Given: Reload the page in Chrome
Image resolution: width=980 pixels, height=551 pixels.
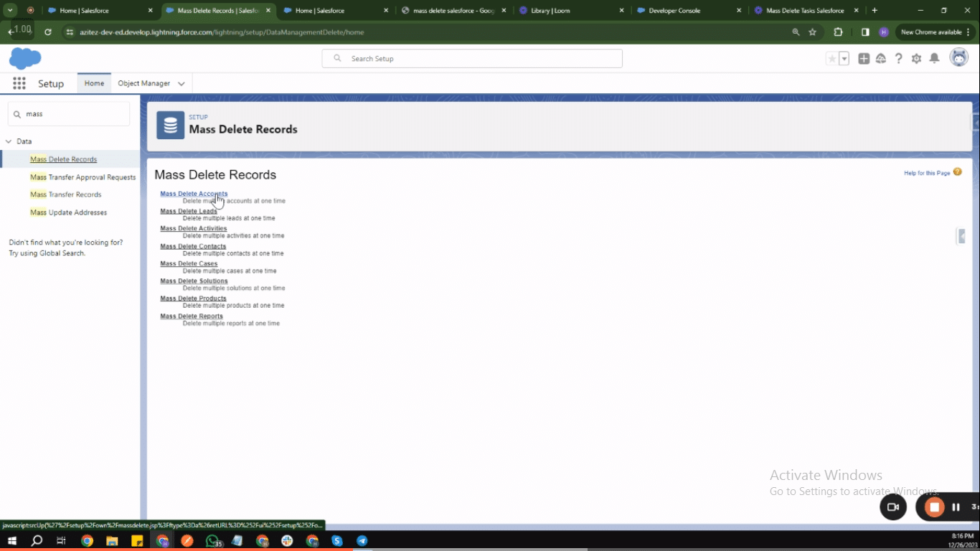Looking at the screenshot, I should coord(48,32).
